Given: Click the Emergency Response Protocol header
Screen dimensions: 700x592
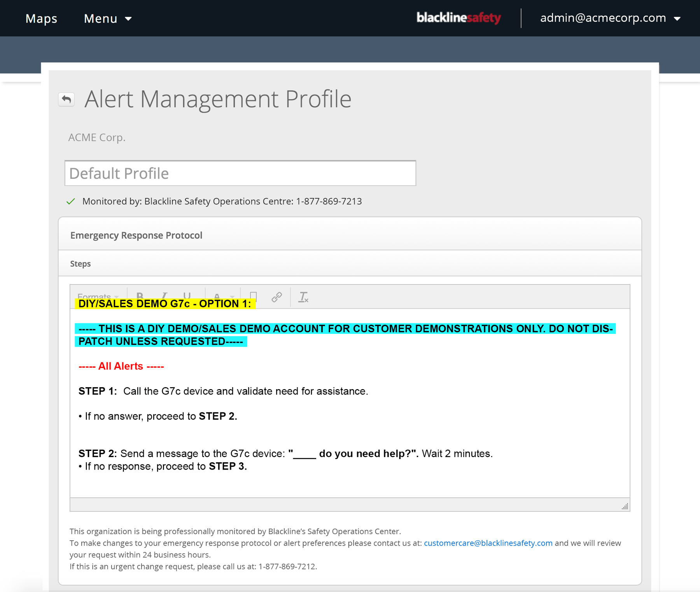Looking at the screenshot, I should (136, 235).
